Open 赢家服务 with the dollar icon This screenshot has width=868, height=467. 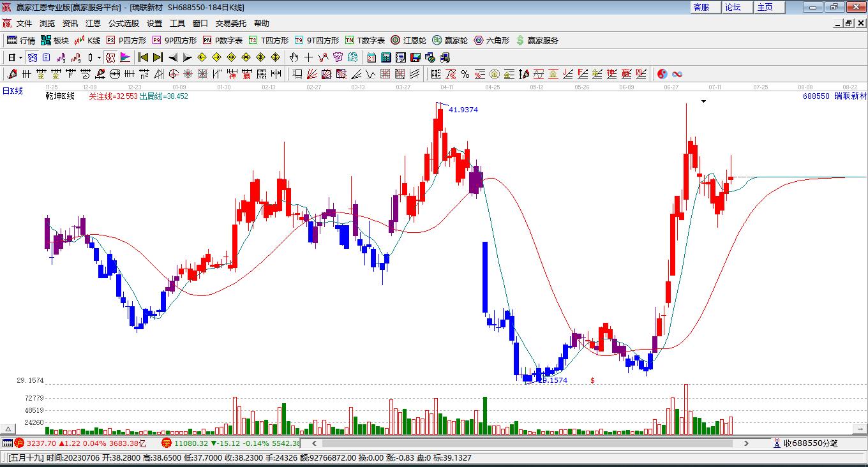[537, 40]
